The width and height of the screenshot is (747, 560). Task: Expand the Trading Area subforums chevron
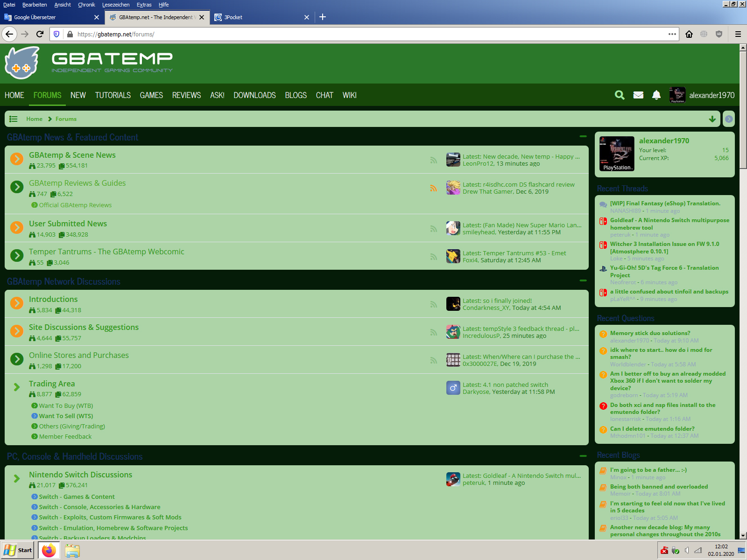[x=17, y=387]
